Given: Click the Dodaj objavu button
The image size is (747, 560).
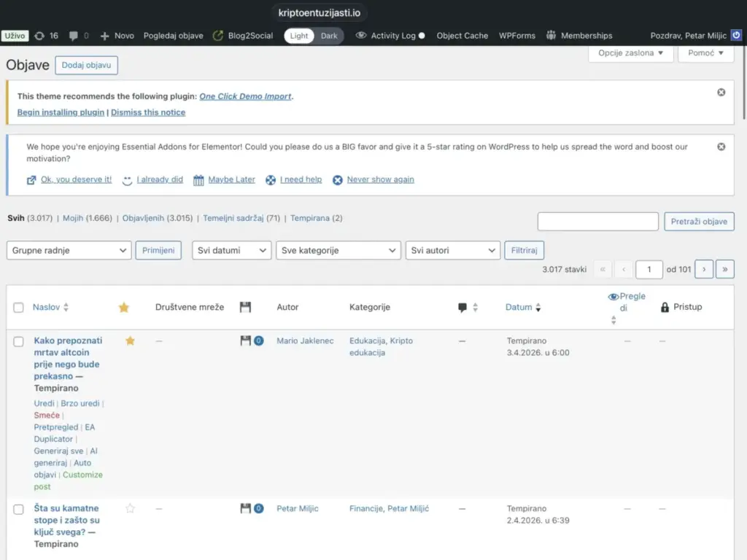Looking at the screenshot, I should coord(86,65).
